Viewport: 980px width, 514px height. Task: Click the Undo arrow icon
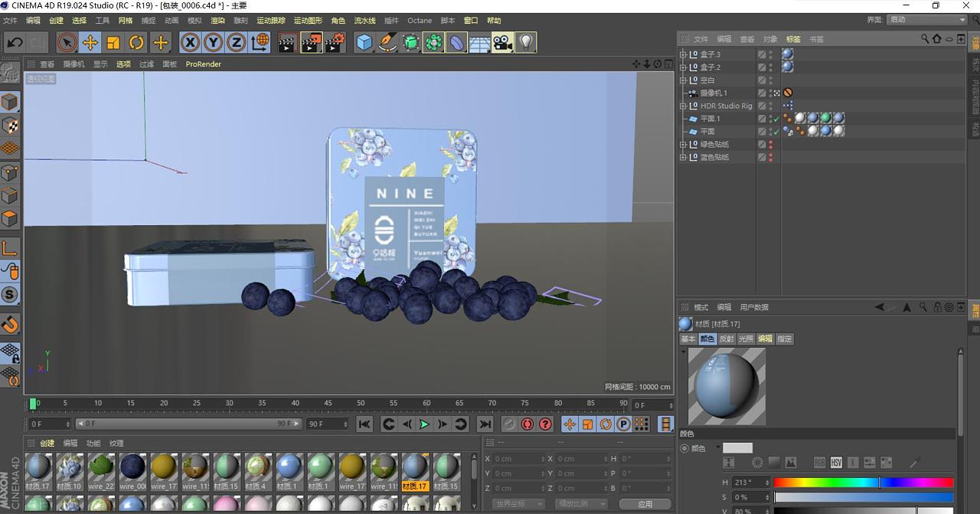pyautogui.click(x=14, y=43)
